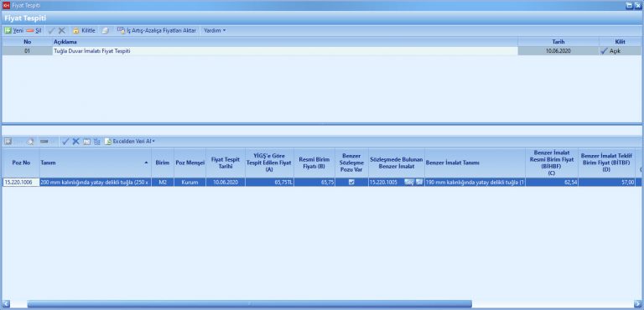Click the horizontal scrollbar thumb at bottom

pos(249,304)
